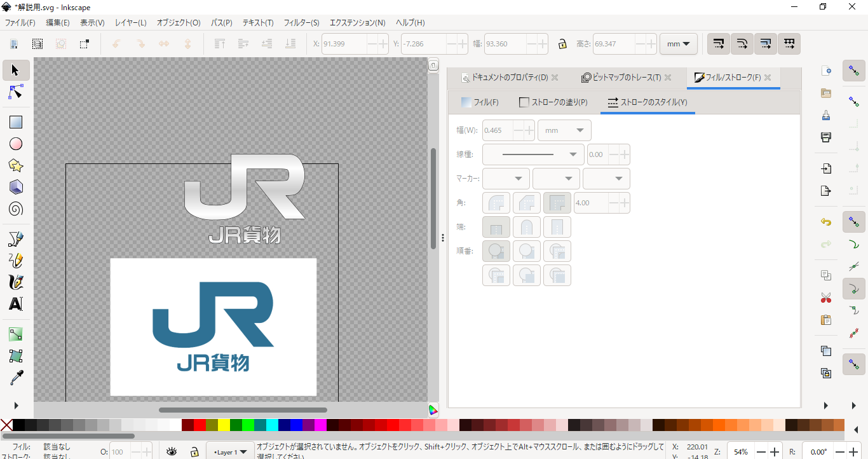Pick the Dropper color picker tool
868x459 pixels.
click(16, 378)
